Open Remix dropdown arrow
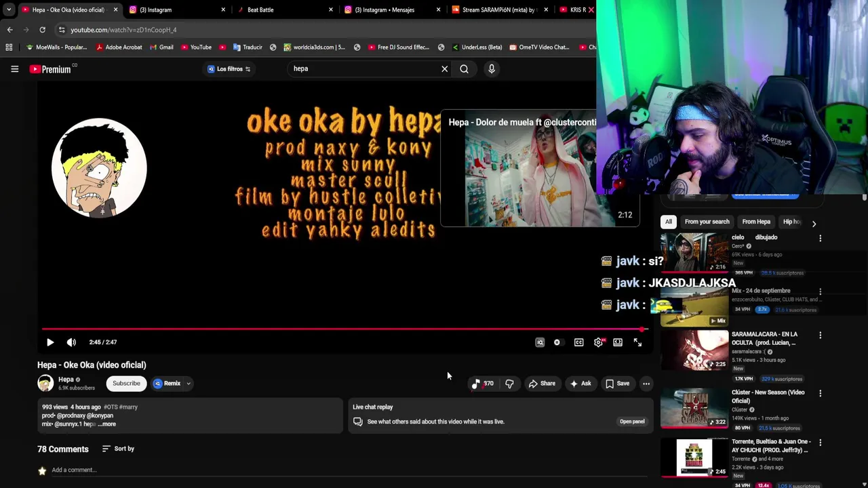This screenshot has width=868, height=488. click(189, 384)
